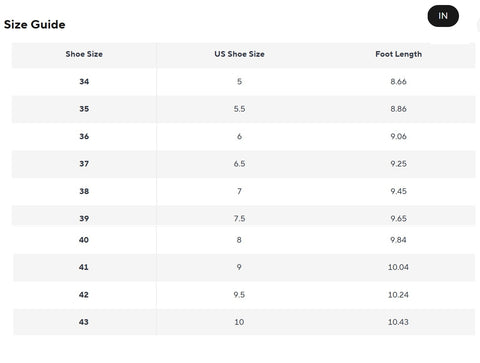The width and height of the screenshot is (480, 363).
Task: Select shoe size 39 cell
Action: click(84, 219)
